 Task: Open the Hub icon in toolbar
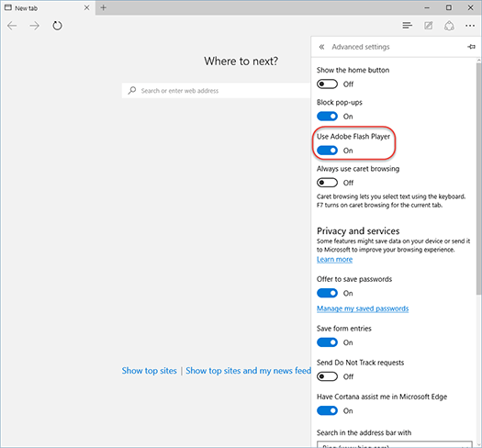pyautogui.click(x=408, y=26)
